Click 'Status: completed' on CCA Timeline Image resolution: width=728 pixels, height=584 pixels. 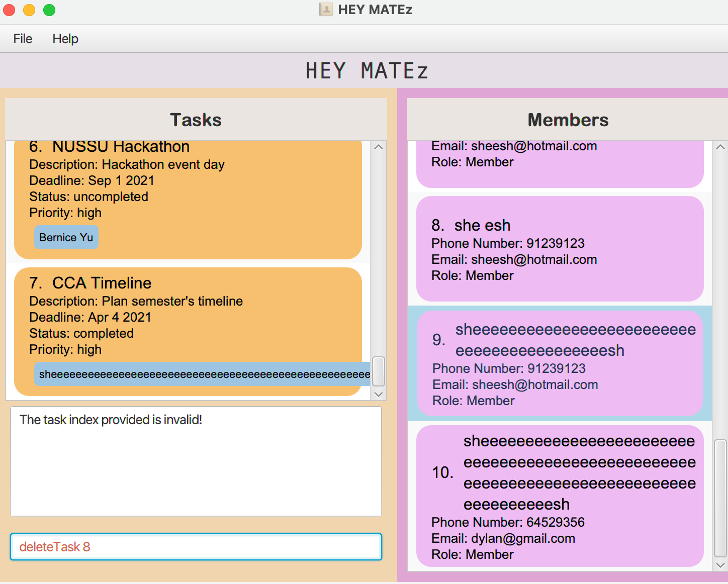(81, 333)
